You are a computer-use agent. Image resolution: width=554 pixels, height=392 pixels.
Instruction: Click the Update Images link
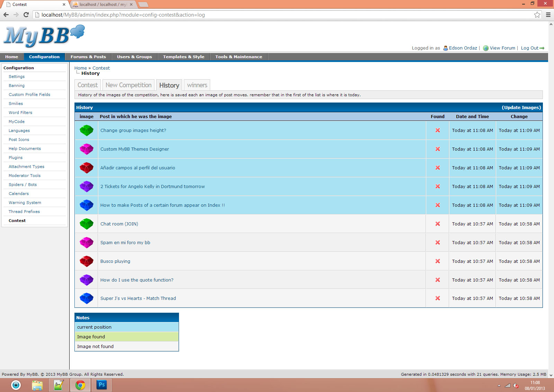521,108
